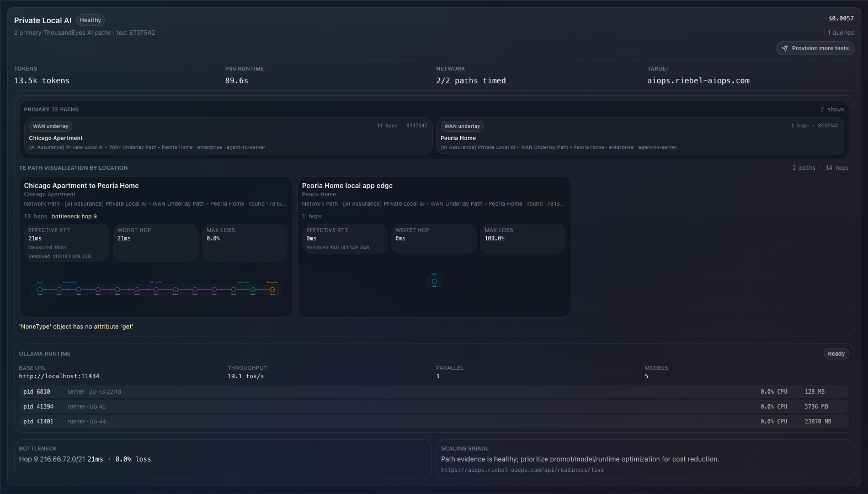The height and width of the screenshot is (494, 868).
Task: Click the Peoria Home local app edge title
Action: [347, 186]
